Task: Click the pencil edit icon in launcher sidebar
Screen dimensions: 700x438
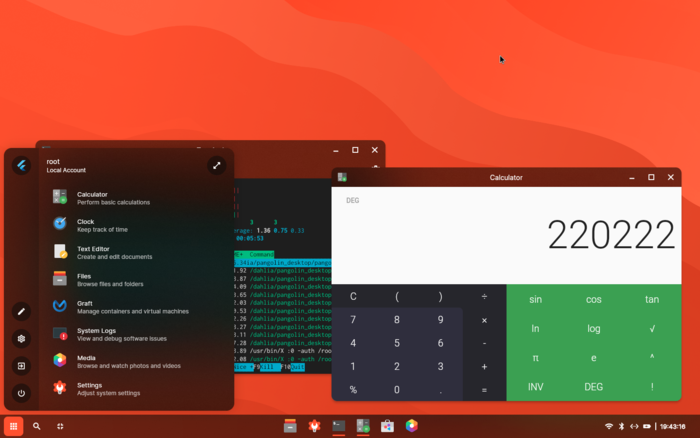Action: point(21,312)
